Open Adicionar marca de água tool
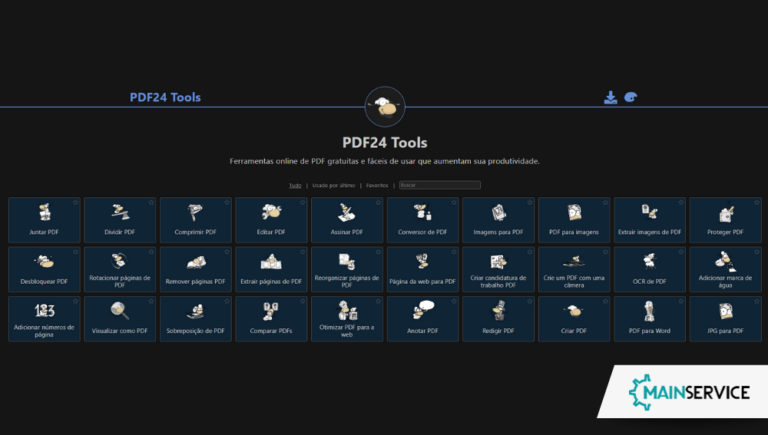The width and height of the screenshot is (768, 435). [x=725, y=269]
